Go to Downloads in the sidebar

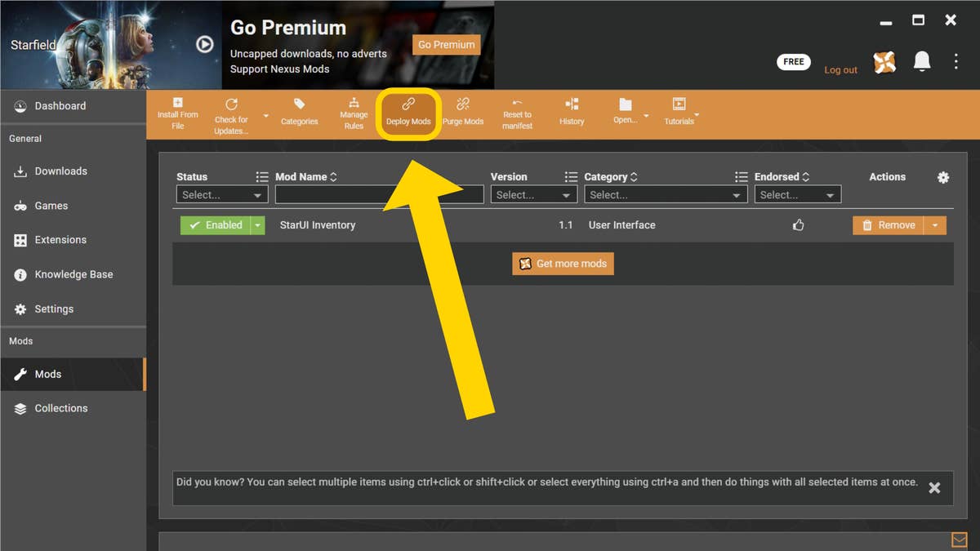coord(60,171)
